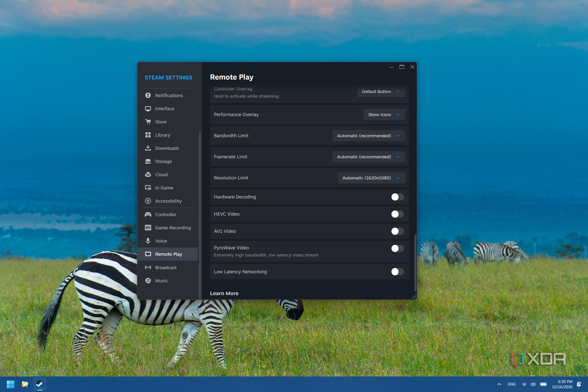Viewport: 588px width, 392px height.
Task: Select the Remote Play settings tab
Action: [167, 254]
